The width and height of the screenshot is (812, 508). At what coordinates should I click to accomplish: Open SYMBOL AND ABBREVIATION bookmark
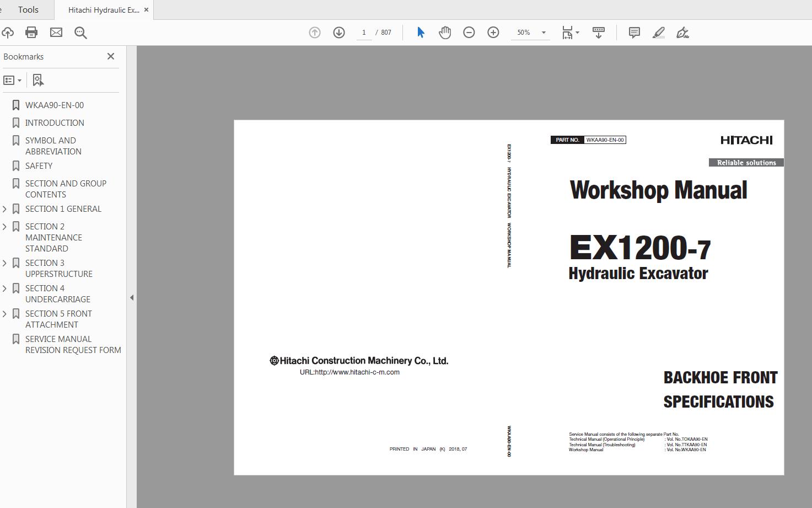point(53,146)
